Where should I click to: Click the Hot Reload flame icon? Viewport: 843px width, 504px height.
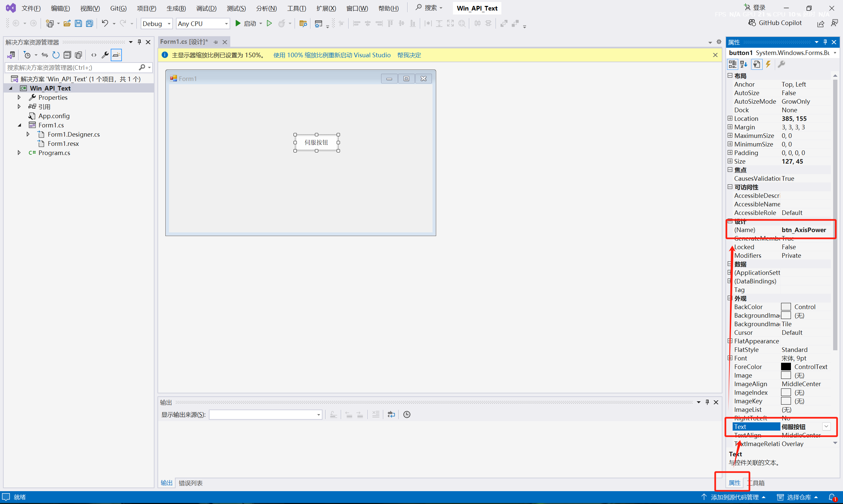coord(281,23)
